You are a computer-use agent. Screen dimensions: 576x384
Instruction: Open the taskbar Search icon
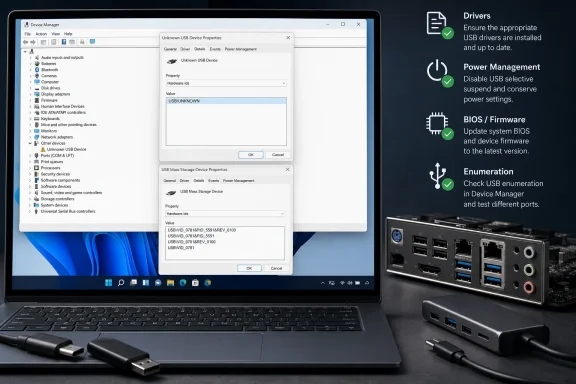pyautogui.click(x=121, y=283)
